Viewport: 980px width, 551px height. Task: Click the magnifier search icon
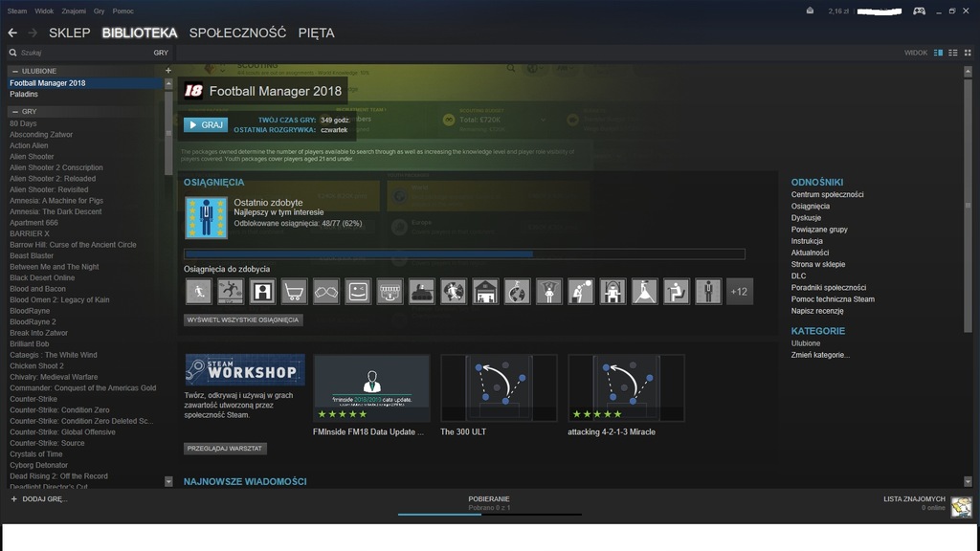(12, 53)
